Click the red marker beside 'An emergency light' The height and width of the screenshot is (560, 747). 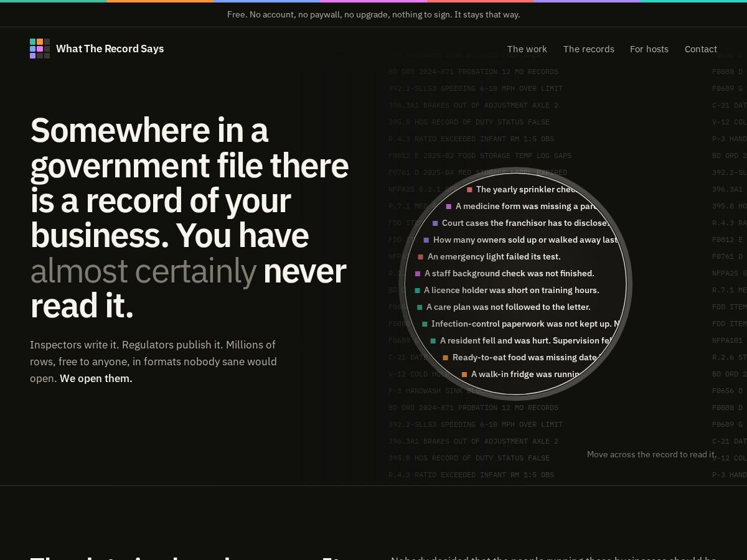pos(420,256)
